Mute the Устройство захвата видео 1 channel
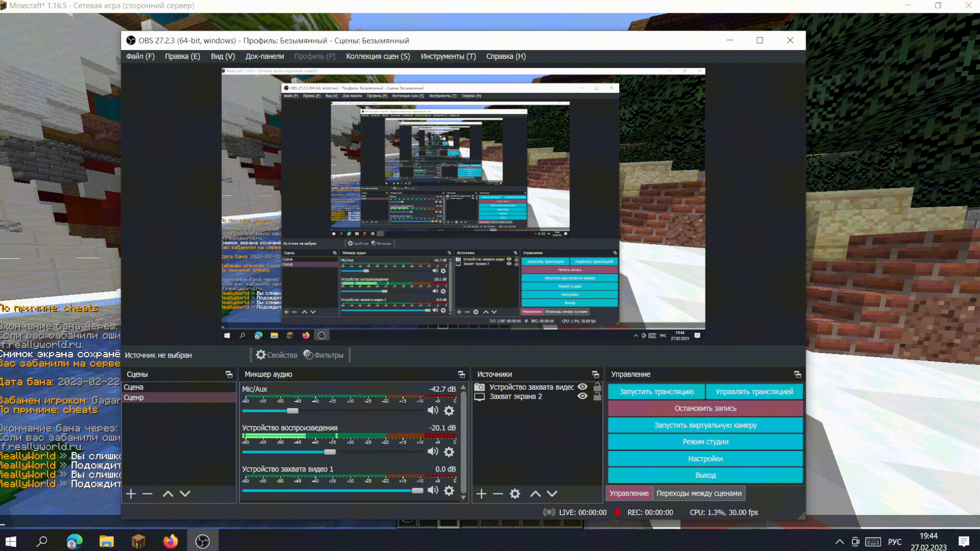Screen dimensions: 980x551 point(433,490)
